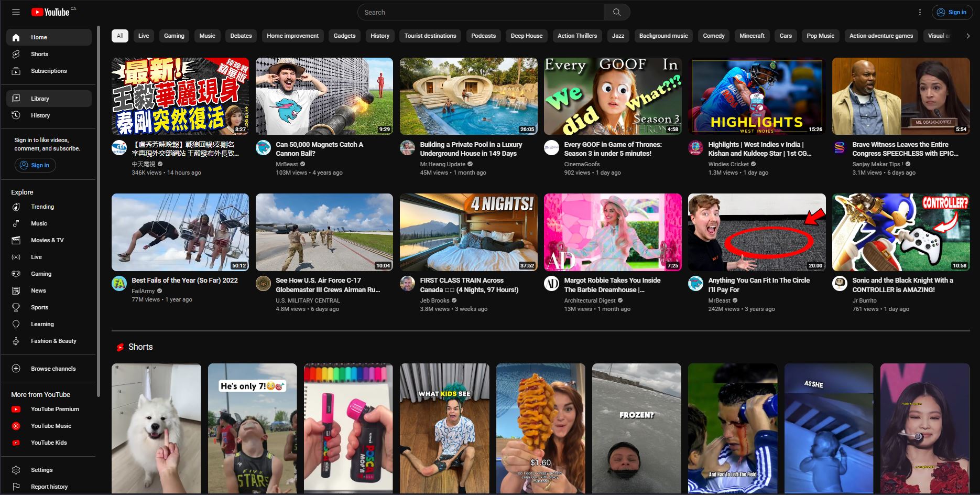Image resolution: width=980 pixels, height=495 pixels.
Task: Click 'FIRST CLASS TRAIN Across Canada' title
Action: (469, 285)
